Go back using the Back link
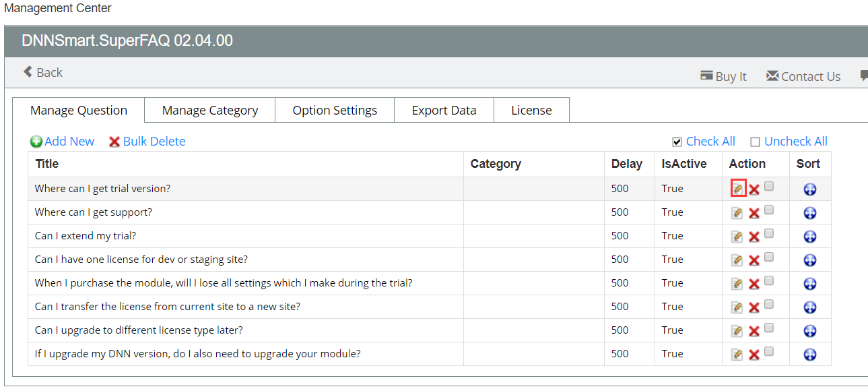 (43, 72)
